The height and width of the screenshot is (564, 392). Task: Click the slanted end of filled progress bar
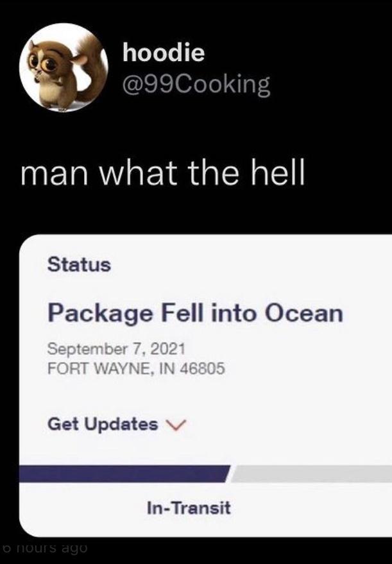(x=226, y=474)
